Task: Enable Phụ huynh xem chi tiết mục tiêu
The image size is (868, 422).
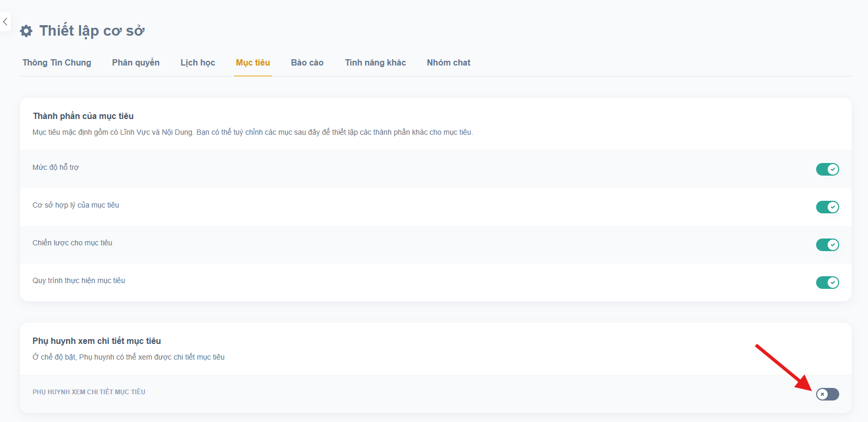Action: [827, 394]
